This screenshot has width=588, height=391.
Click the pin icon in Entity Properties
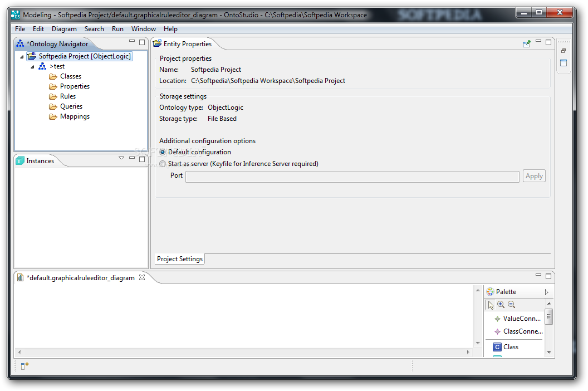click(x=527, y=43)
